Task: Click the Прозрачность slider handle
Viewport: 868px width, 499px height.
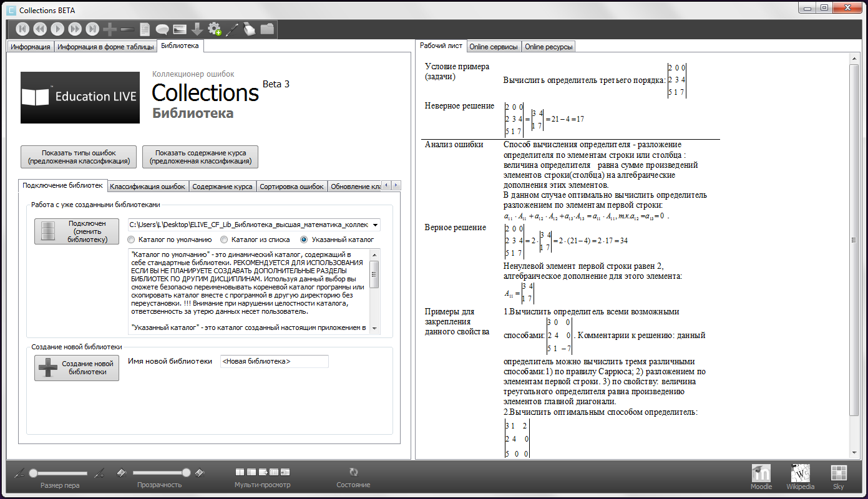Action: click(x=186, y=473)
